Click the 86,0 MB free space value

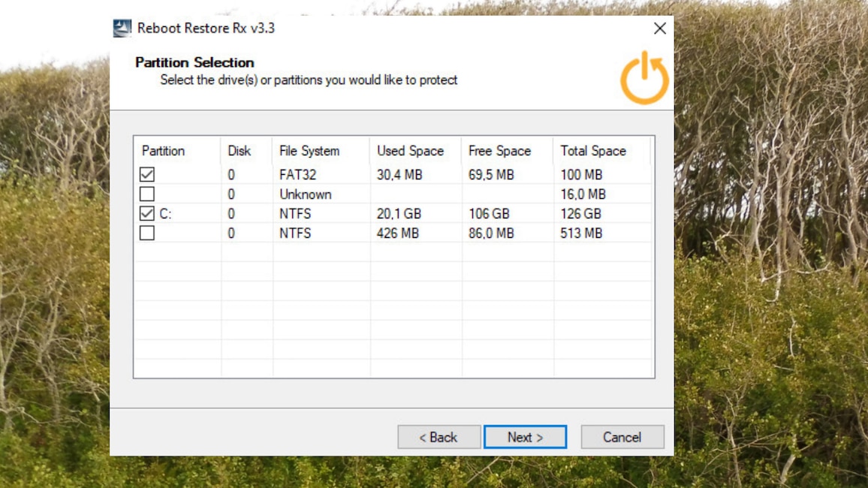coord(491,233)
